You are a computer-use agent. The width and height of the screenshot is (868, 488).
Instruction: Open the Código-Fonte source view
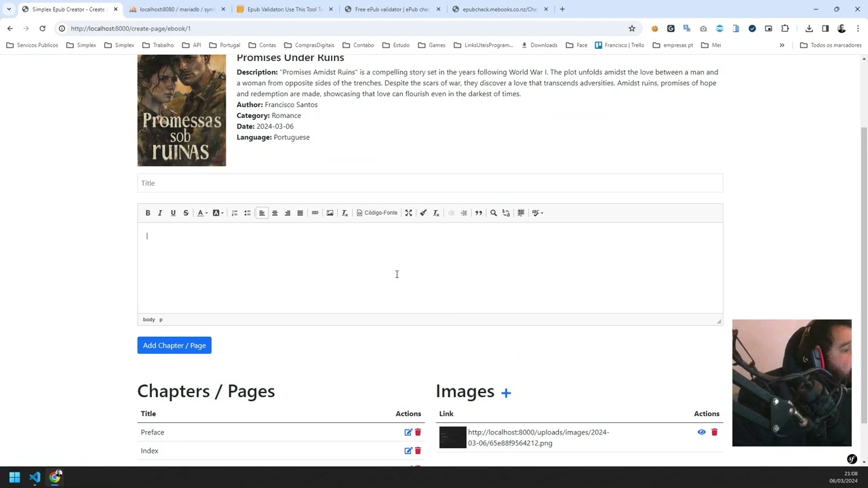tap(377, 213)
